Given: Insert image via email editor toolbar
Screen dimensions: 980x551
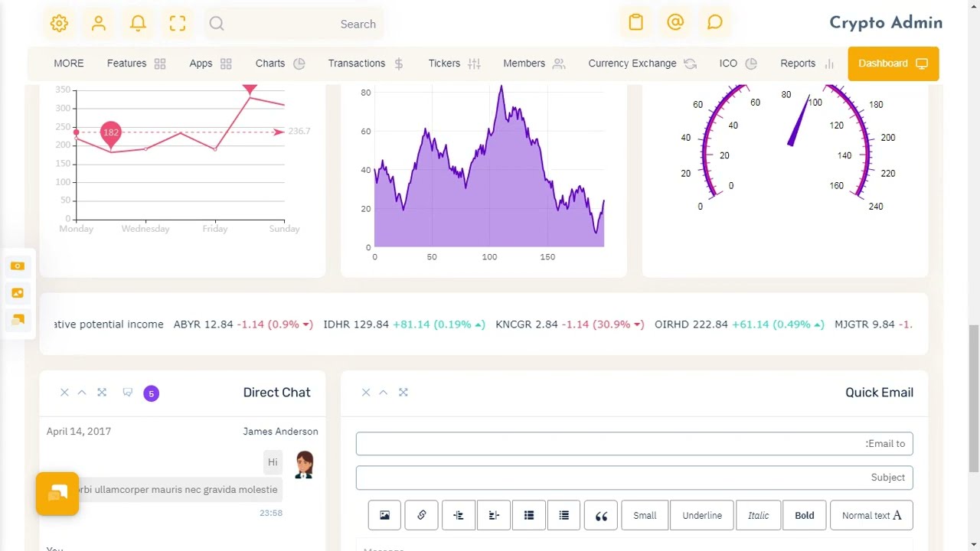Looking at the screenshot, I should (384, 515).
